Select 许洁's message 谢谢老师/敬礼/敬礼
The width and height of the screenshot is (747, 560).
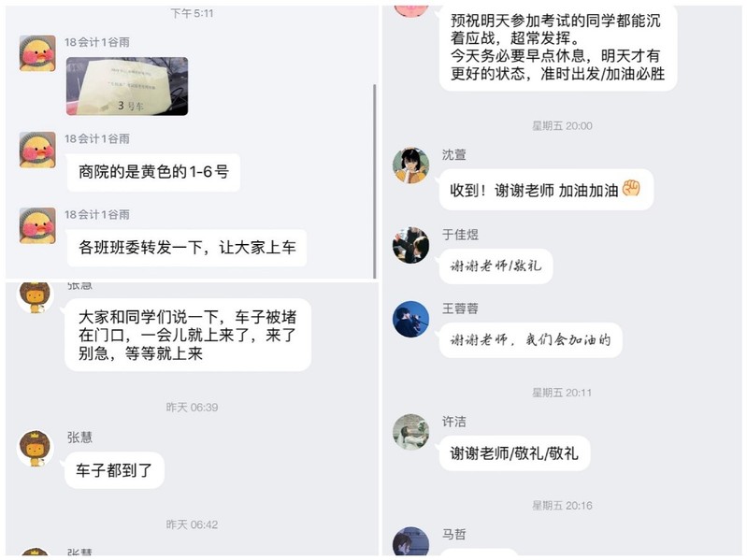point(514,453)
